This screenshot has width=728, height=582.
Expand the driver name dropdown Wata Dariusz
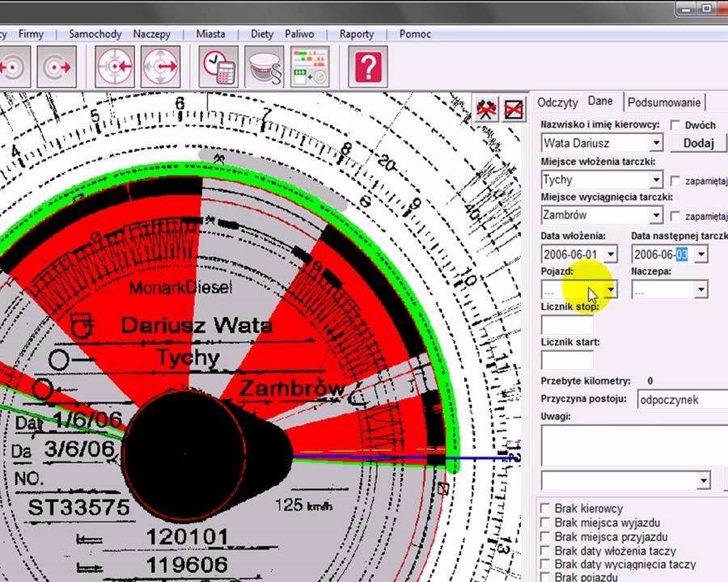[x=656, y=143]
